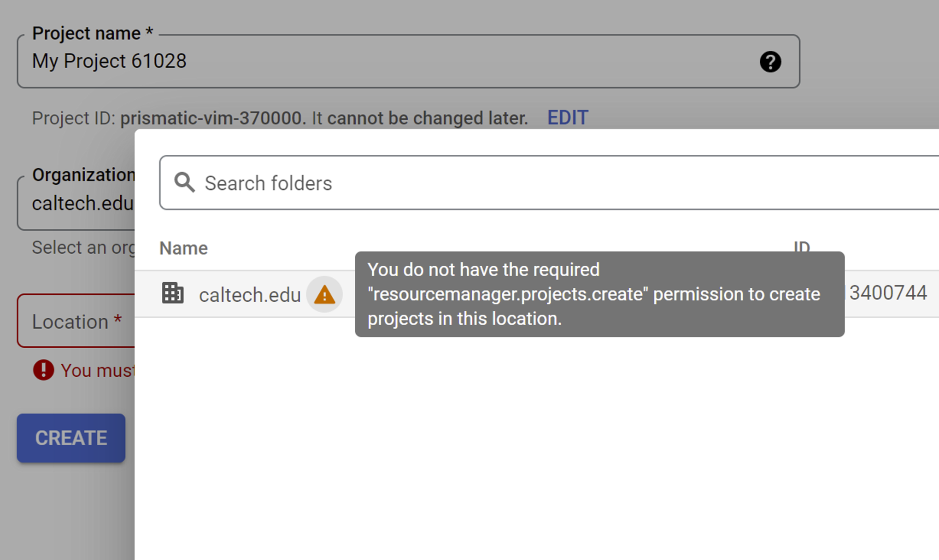Click the organization ID number 3400744

point(888,293)
